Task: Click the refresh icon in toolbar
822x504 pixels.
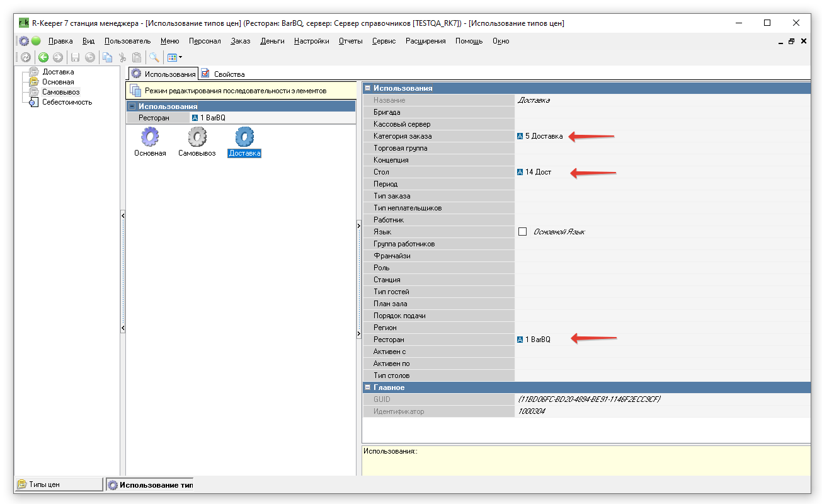Action: (25, 57)
